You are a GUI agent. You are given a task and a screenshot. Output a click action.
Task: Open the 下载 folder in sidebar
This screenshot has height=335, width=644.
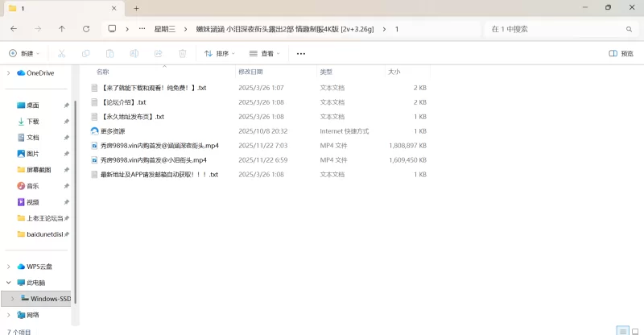[33, 122]
